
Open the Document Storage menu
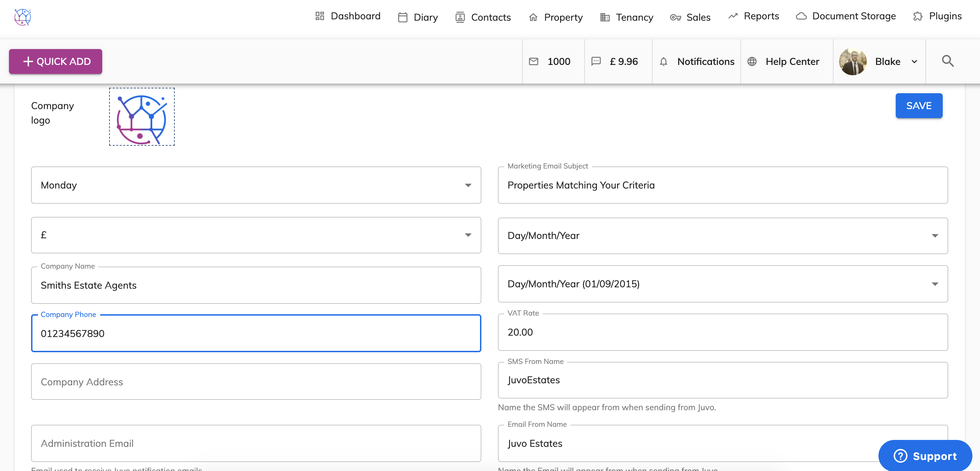coord(846,16)
